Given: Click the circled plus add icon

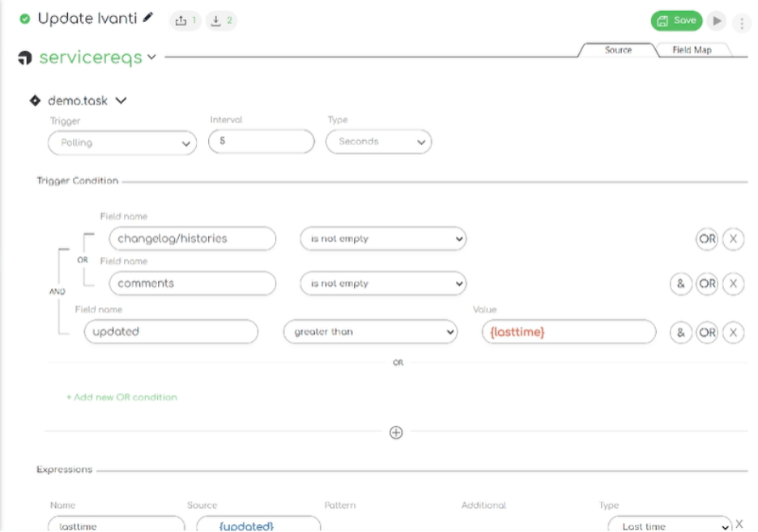Looking at the screenshot, I should coord(396,432).
